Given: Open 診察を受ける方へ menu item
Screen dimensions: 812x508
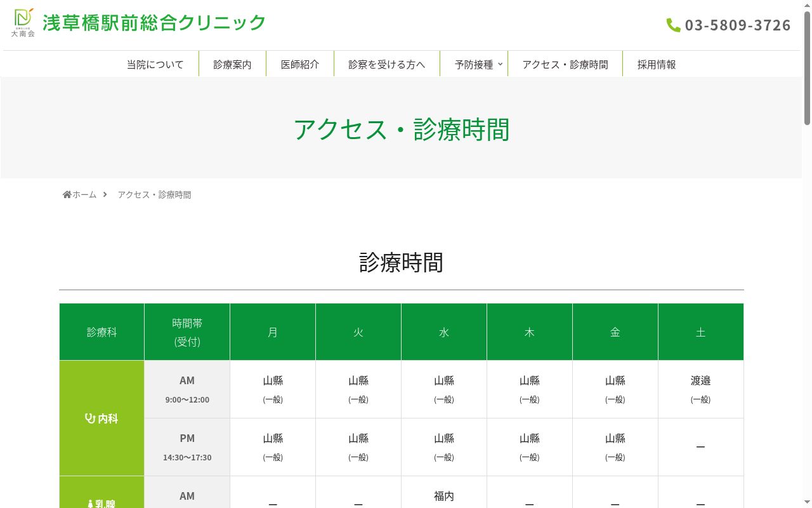Looking at the screenshot, I should [387, 64].
